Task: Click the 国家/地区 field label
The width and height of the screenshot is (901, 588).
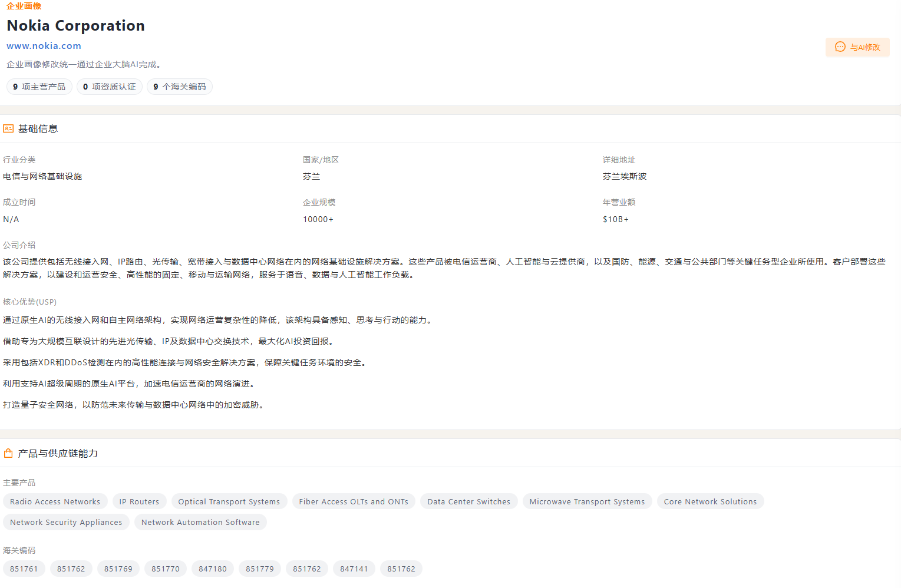Action: (x=321, y=160)
